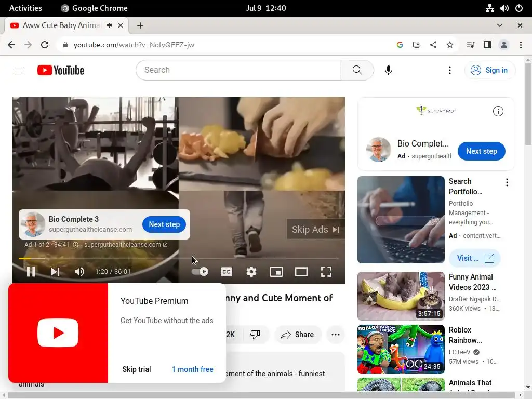Open tab search dropdown chevron
Image resolution: width=532 pixels, height=399 pixels.
click(x=499, y=25)
